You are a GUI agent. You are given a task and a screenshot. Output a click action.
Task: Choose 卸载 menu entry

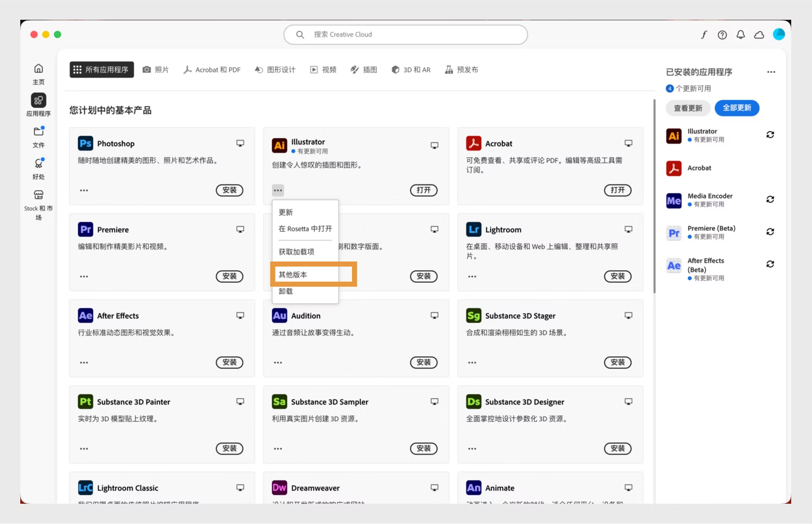pyautogui.click(x=305, y=291)
